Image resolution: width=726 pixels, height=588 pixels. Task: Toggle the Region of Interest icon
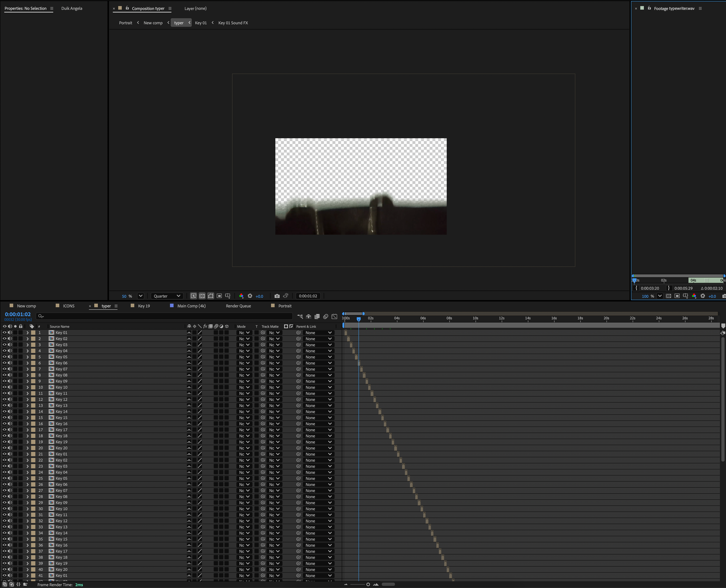[x=220, y=296]
